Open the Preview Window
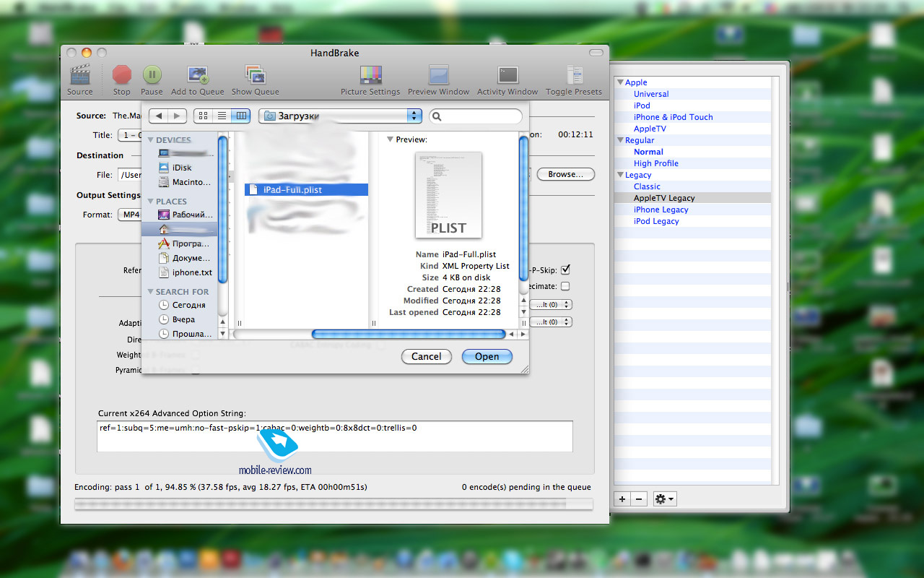The height and width of the screenshot is (578, 924). point(439,75)
